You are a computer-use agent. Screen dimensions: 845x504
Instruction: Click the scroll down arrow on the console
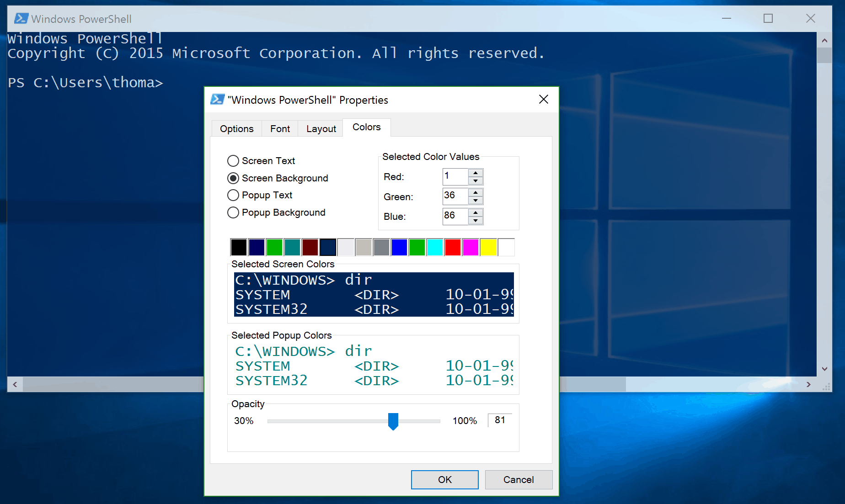click(x=825, y=369)
